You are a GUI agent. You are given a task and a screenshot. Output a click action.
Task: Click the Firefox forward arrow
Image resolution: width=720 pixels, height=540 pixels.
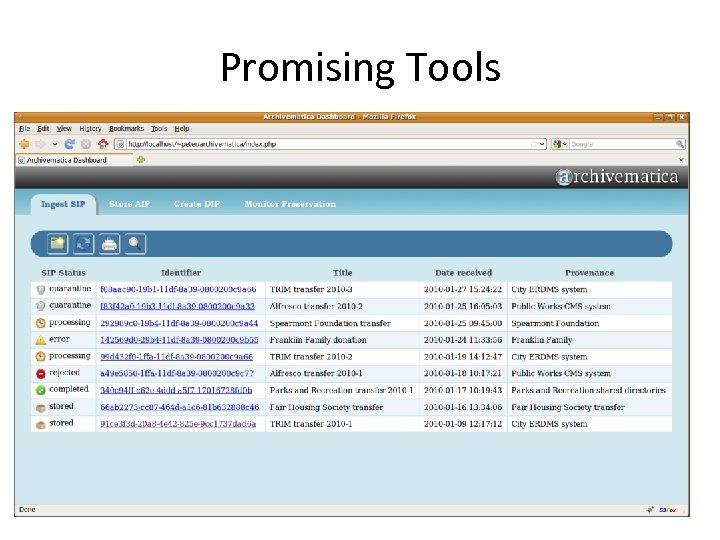coord(40,144)
